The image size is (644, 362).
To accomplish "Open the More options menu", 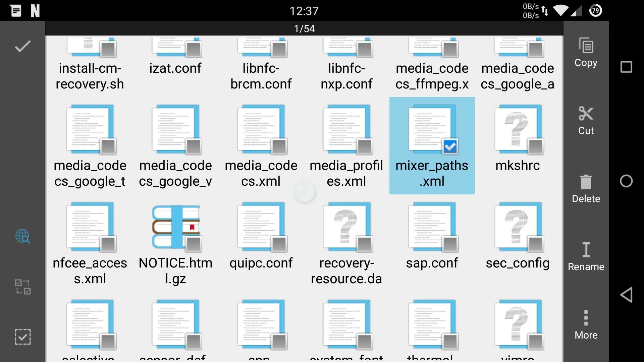I will (586, 324).
